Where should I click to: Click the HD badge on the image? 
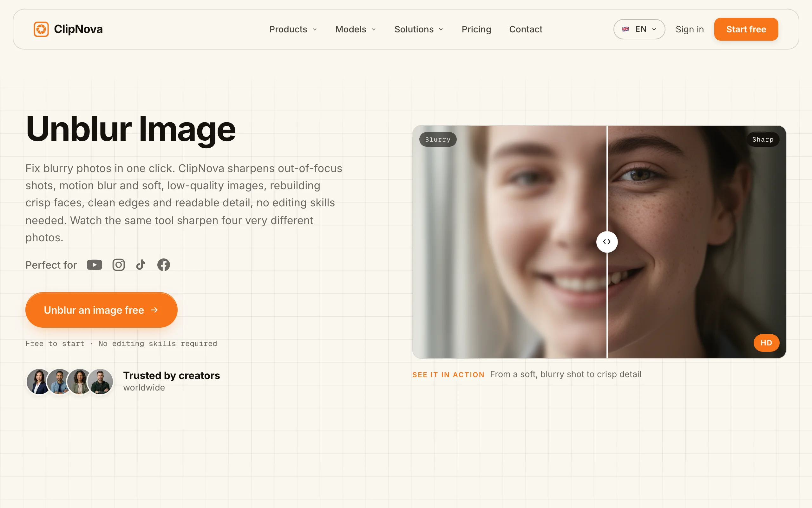click(766, 343)
